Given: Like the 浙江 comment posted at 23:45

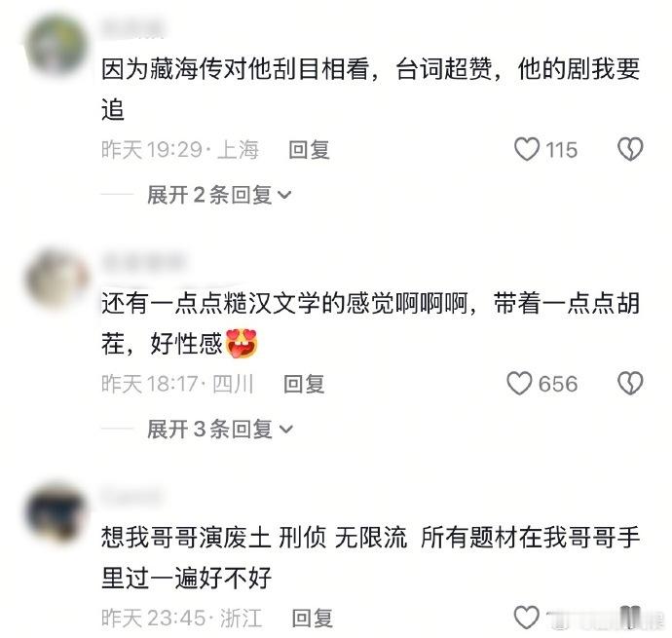Looking at the screenshot, I should click(x=526, y=617).
